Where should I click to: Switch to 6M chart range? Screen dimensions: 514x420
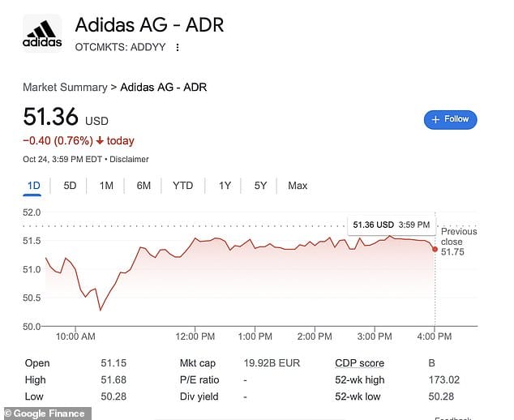tap(143, 186)
